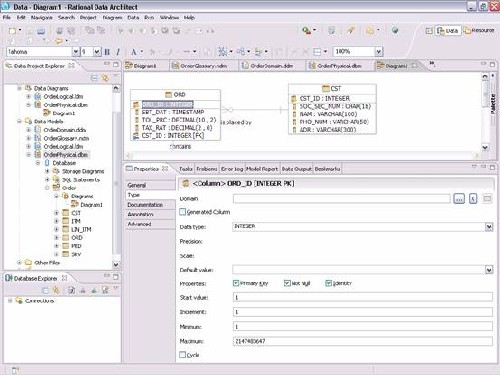
Task: Click collapse all icon in Data Project Explorer
Action: point(94,78)
